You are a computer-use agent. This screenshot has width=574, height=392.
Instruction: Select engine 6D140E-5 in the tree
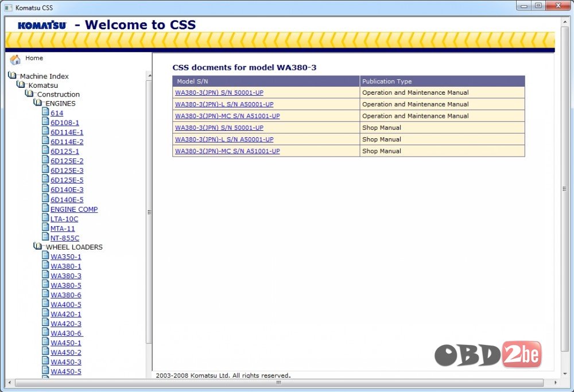67,200
